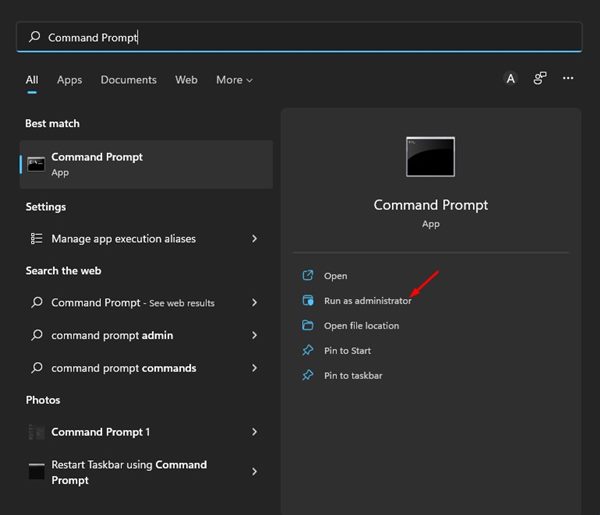The height and width of the screenshot is (515, 600).
Task: Select the Web filter tab
Action: (186, 80)
